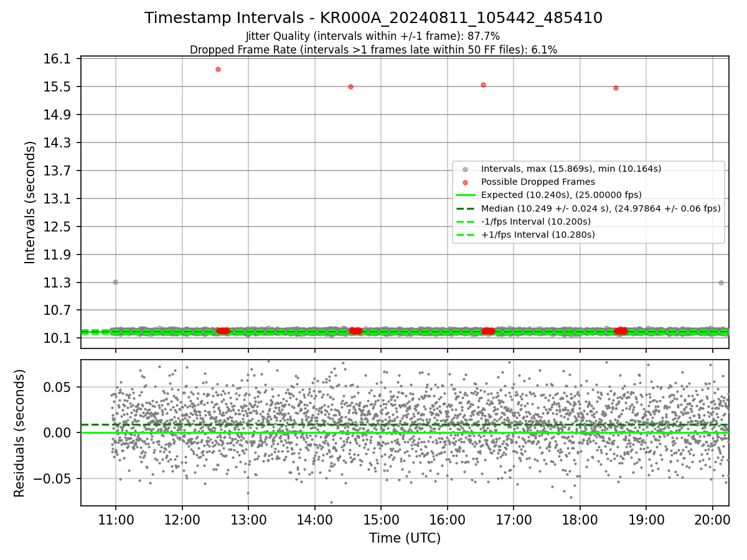This screenshot has height=560, width=747.
Task: Click the '18:00' x-axis tick label
Action: tap(580, 520)
